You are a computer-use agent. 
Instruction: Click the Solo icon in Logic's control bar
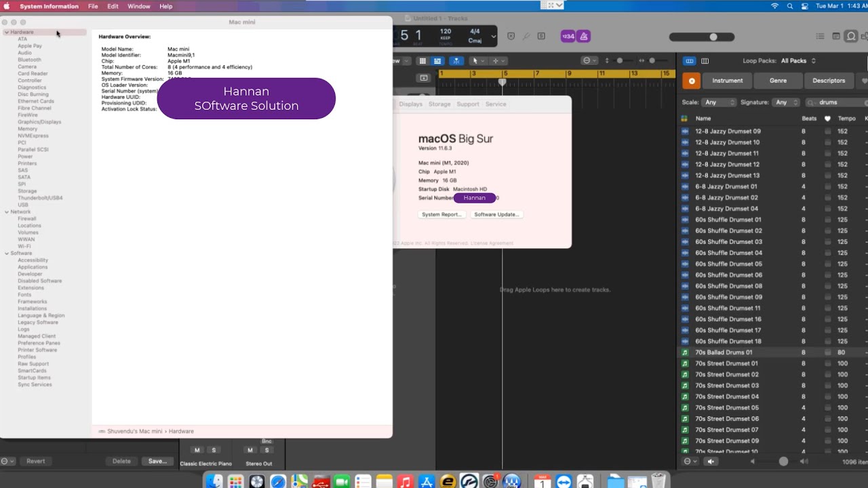point(542,36)
